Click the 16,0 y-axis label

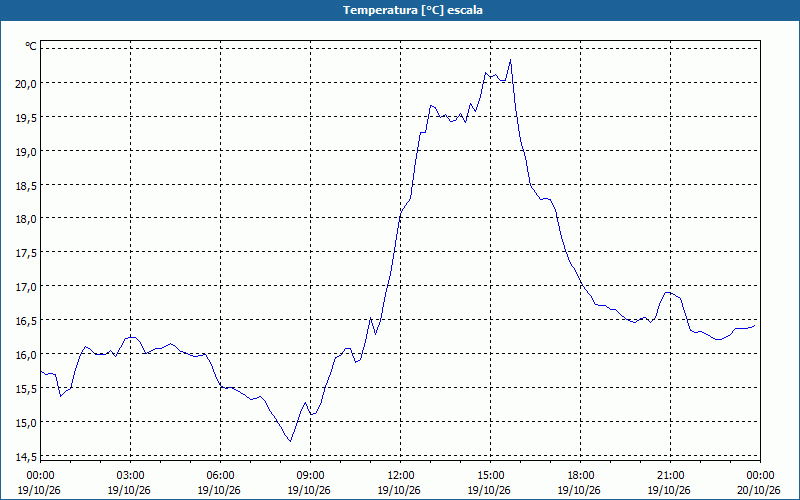click(26, 355)
